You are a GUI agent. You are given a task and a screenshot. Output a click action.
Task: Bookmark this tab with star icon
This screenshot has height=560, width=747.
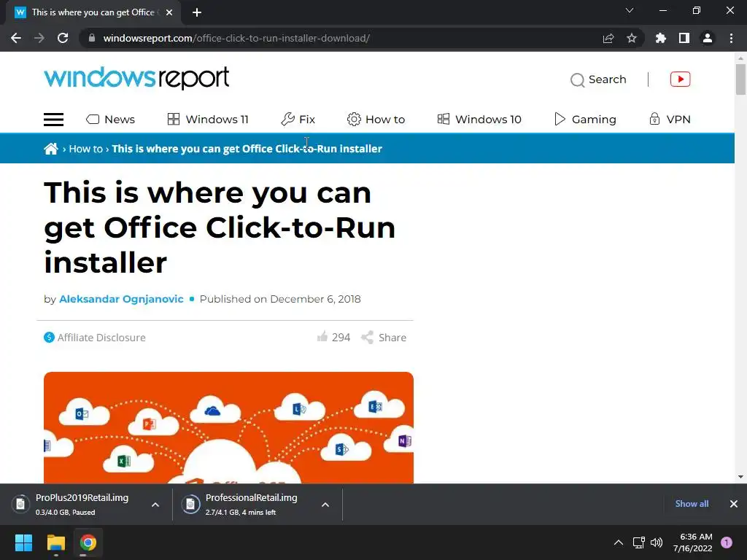coord(632,38)
